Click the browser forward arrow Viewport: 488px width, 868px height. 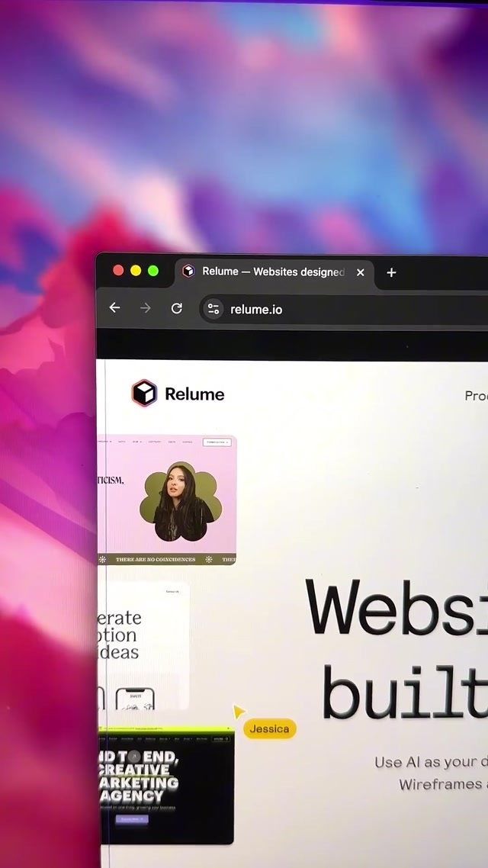click(x=146, y=307)
